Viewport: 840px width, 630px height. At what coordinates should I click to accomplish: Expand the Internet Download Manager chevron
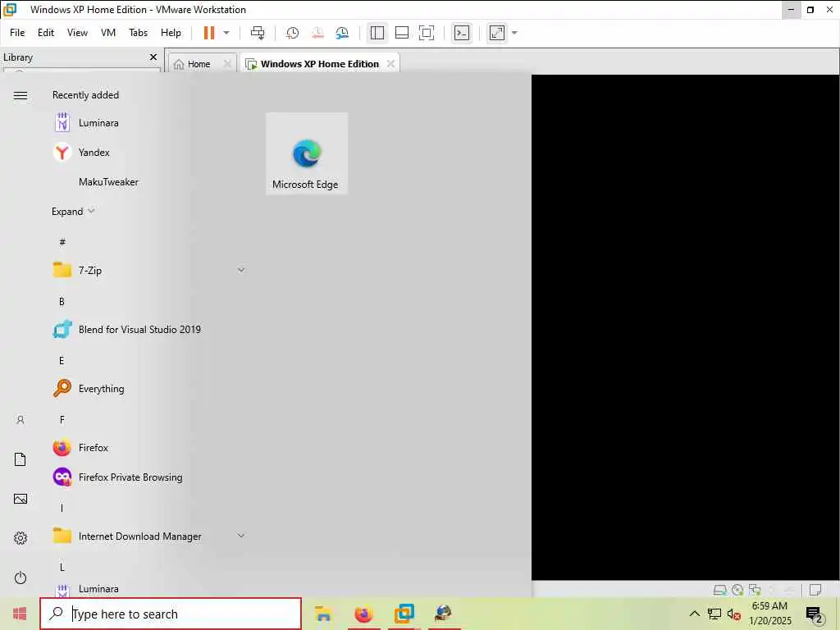point(241,536)
